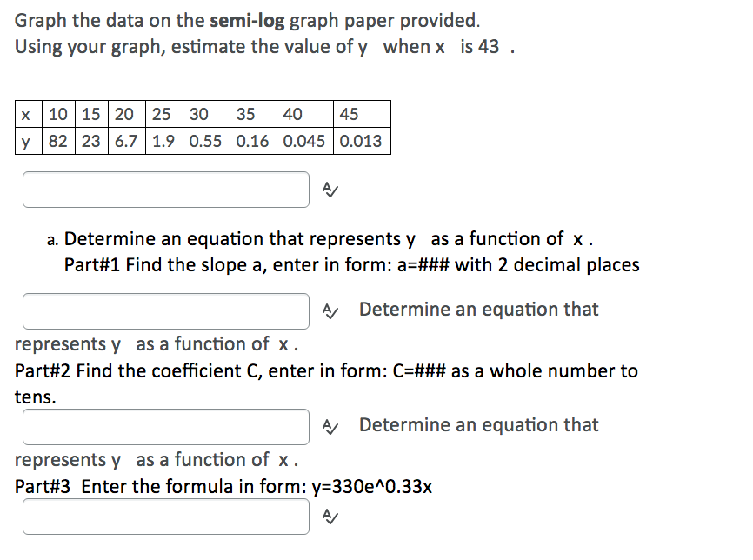Screen dimensions: 753x560
Task: Click inside the first answer input field
Action: pyautogui.click(x=165, y=189)
